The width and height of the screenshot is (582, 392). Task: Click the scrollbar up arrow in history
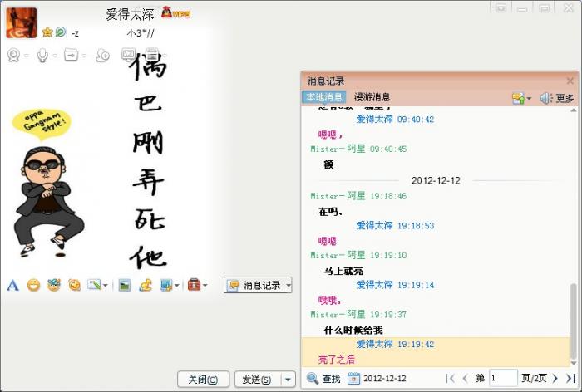coord(574,110)
